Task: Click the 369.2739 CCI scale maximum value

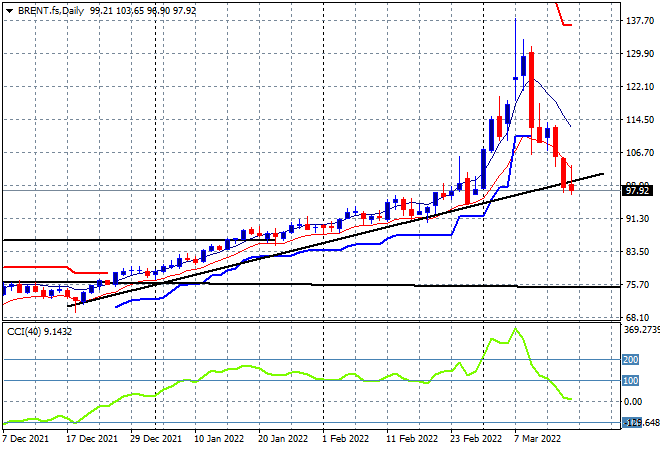Action: point(640,330)
